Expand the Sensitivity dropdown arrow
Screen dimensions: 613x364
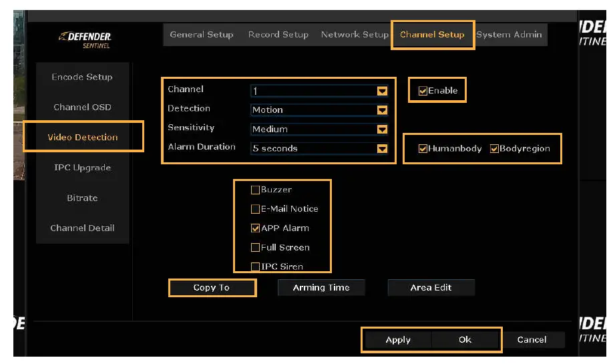pos(382,130)
